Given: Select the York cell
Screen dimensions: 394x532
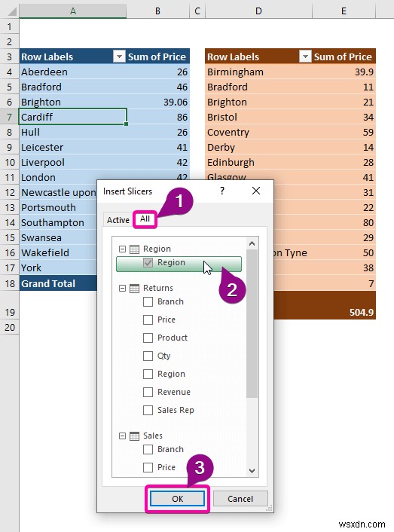Looking at the screenshot, I should pos(58,268).
